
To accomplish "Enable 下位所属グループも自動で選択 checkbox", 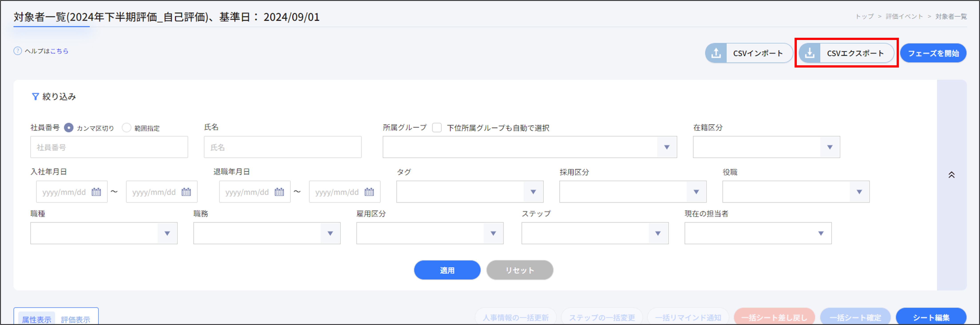I will pos(437,128).
